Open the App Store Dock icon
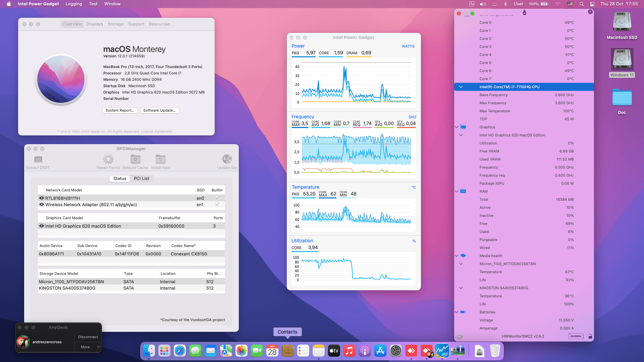644x362 pixels. tap(380, 351)
